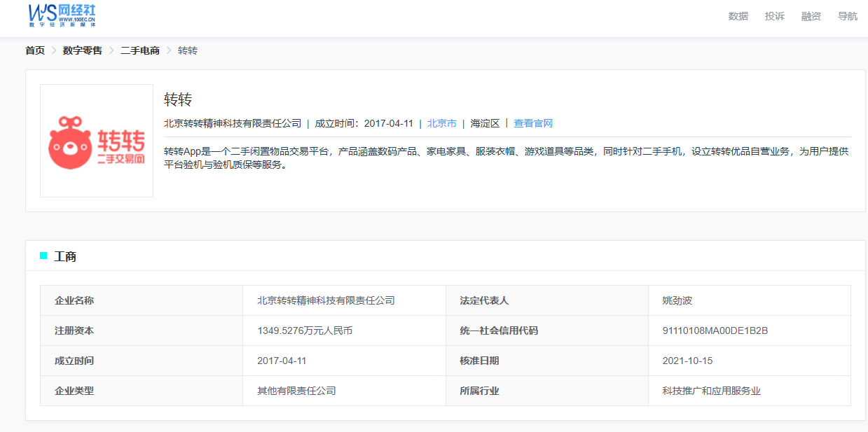Click the 所属行业 label cell
868x432 pixels.
pyautogui.click(x=547, y=391)
